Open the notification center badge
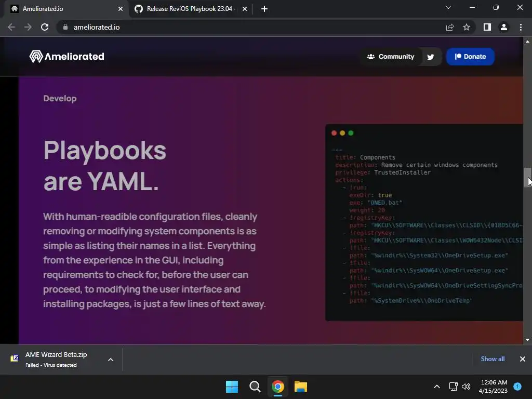 [x=517, y=387]
